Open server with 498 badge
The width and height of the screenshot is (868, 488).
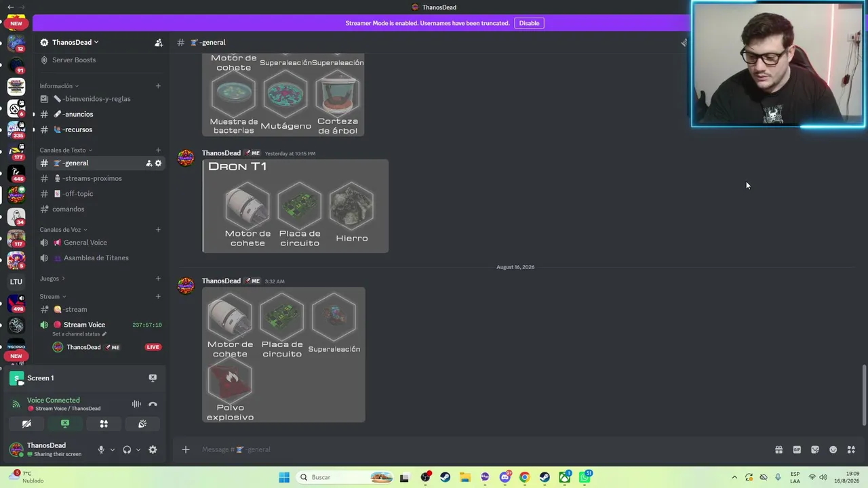coord(16,303)
